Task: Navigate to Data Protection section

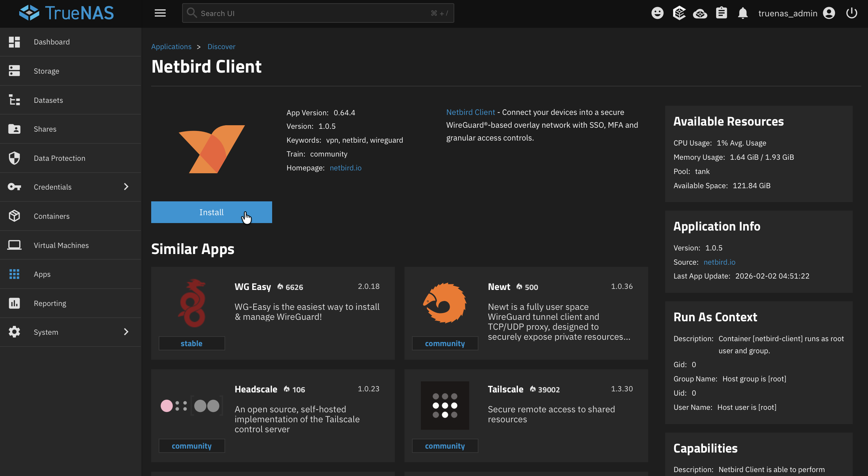Action: [59, 158]
